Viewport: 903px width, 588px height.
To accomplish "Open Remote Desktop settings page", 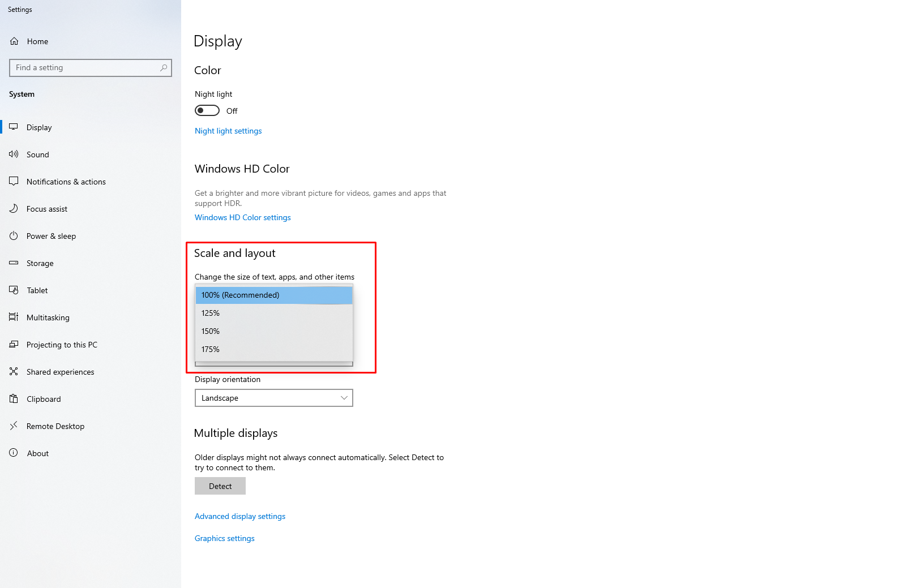I will point(91,426).
